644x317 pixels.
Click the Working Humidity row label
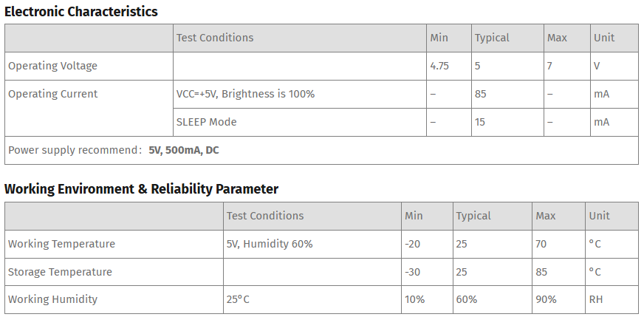(x=52, y=299)
